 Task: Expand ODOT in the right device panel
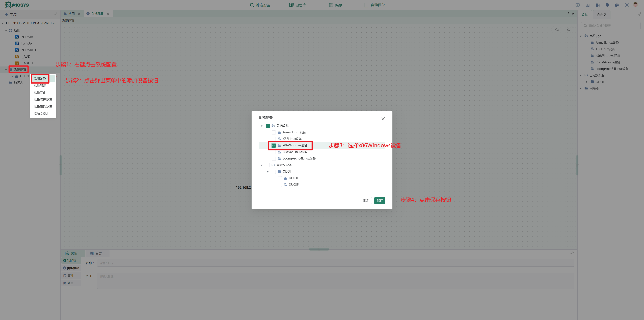(586, 82)
